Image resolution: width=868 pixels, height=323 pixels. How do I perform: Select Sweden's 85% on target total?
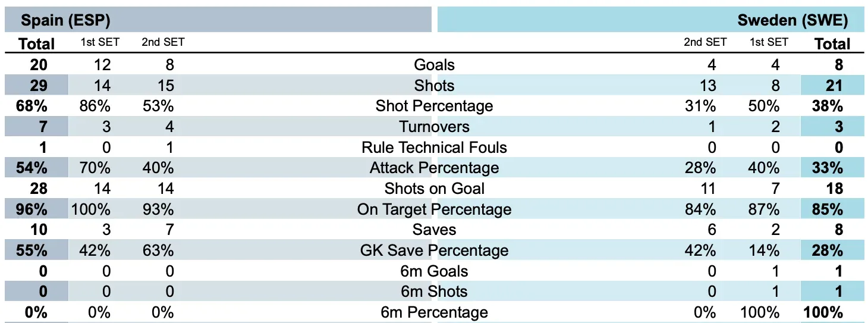pyautogui.click(x=828, y=209)
